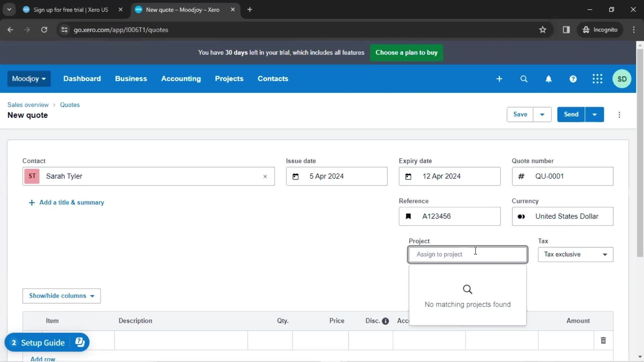Click the page vertical scrollbar
Image resolution: width=644 pixels, height=362 pixels.
tap(640, 153)
